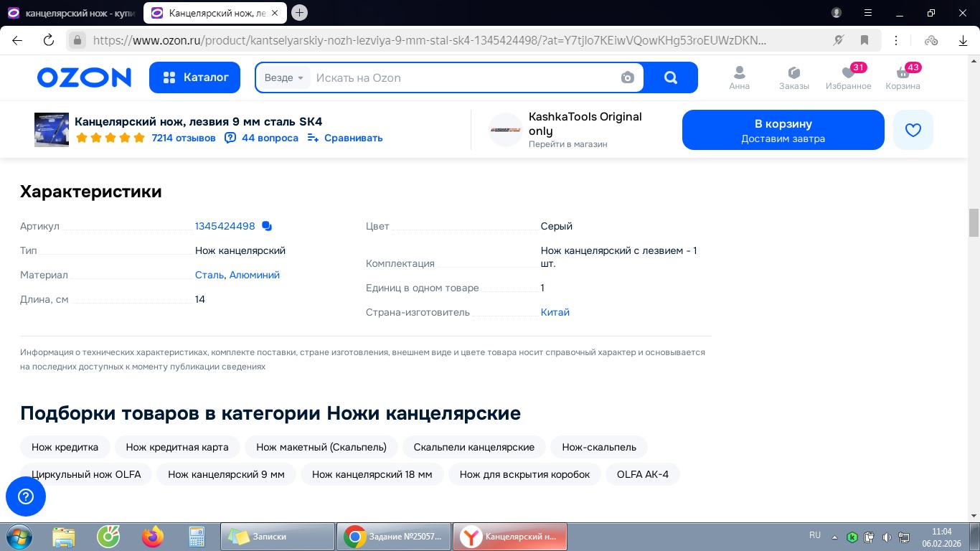Image resolution: width=980 pixels, height=551 pixels.
Task: Follow Перейти в магазин link
Action: click(568, 144)
